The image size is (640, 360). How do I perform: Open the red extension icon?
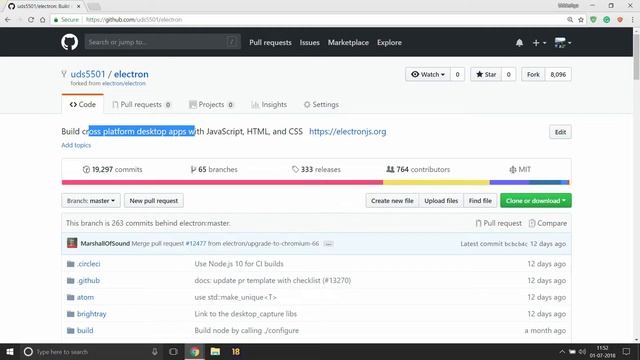point(620,20)
